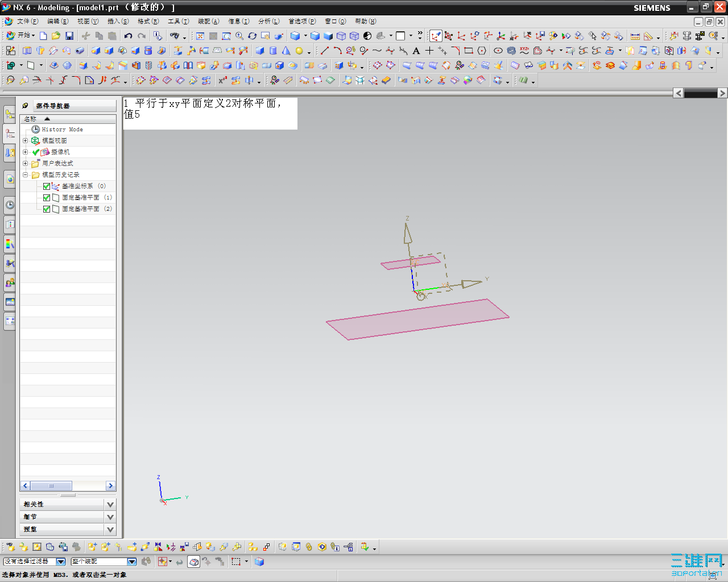Click the Save floppy disk icon
728x582 pixels.
(x=69, y=36)
